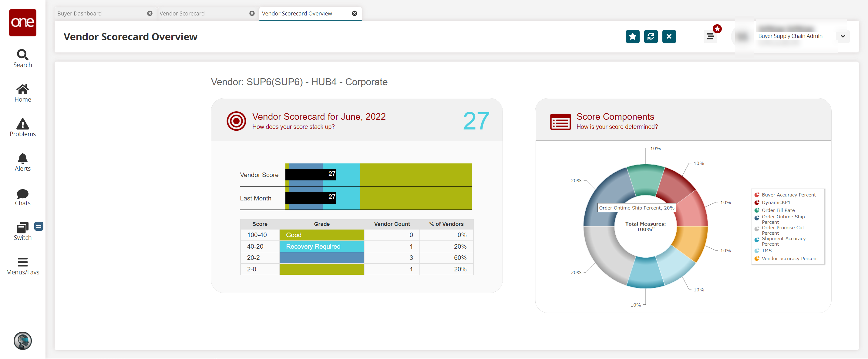Screen dimensions: 868x359
Task: Click the Home icon in sidebar
Action: [x=22, y=89]
